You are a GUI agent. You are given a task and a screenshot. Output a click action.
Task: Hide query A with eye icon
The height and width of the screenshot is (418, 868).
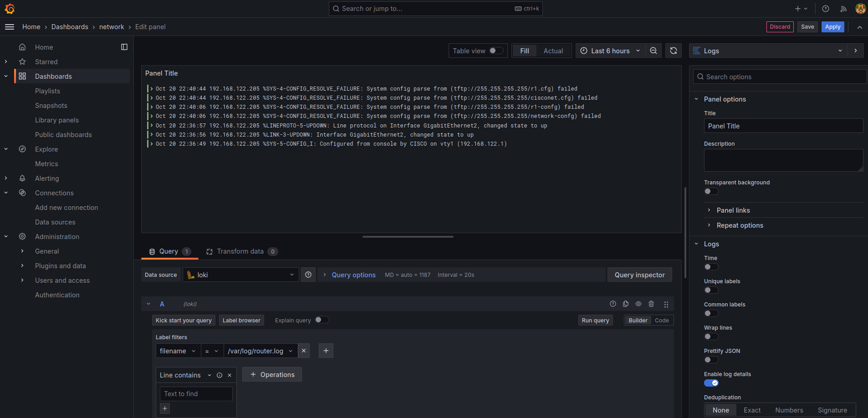[x=638, y=304]
